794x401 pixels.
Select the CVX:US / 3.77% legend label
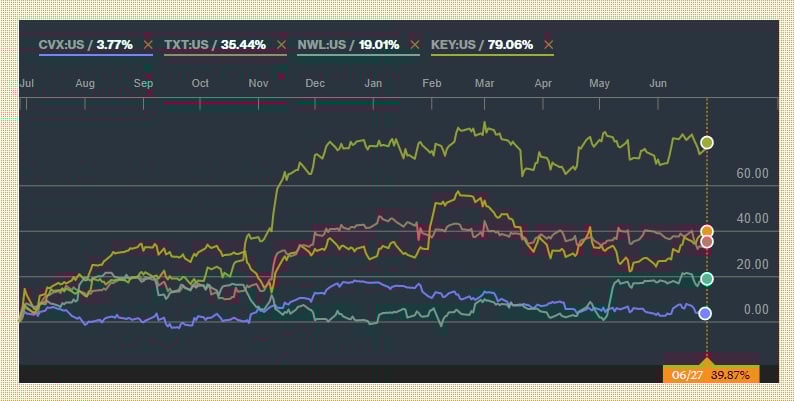86,45
